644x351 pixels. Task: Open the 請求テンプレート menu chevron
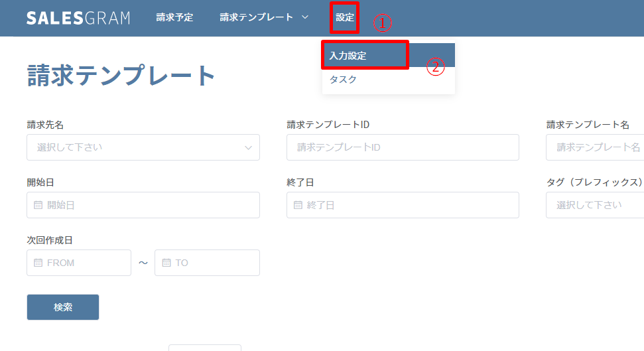(x=304, y=17)
